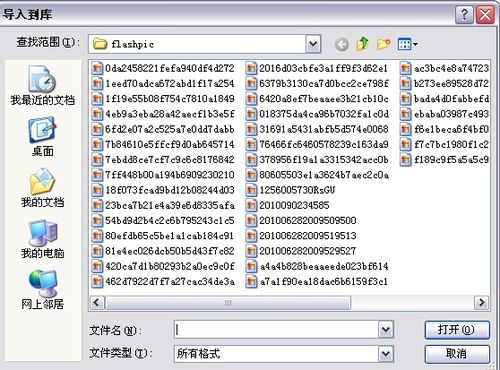Select file icon for 7b84610e5ffcf9d0ab645714
The height and width of the screenshot is (370, 500).
pos(97,144)
